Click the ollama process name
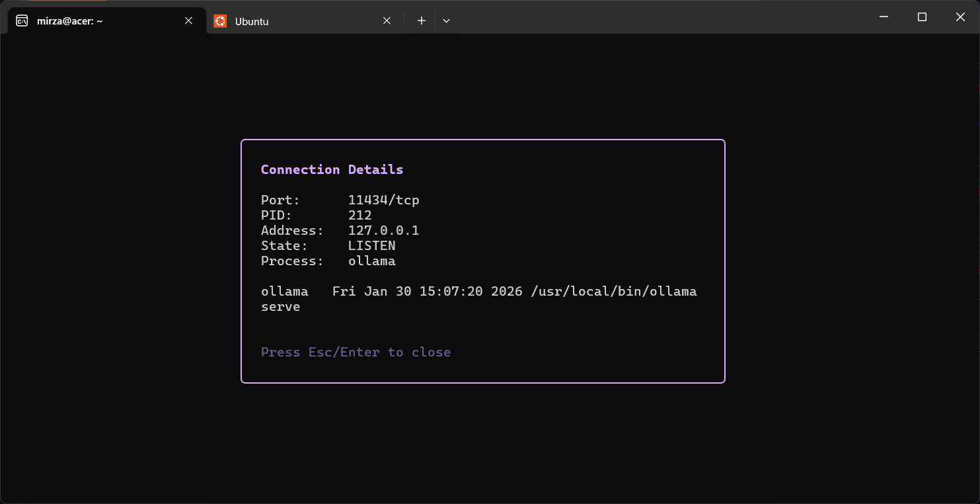 tap(372, 261)
